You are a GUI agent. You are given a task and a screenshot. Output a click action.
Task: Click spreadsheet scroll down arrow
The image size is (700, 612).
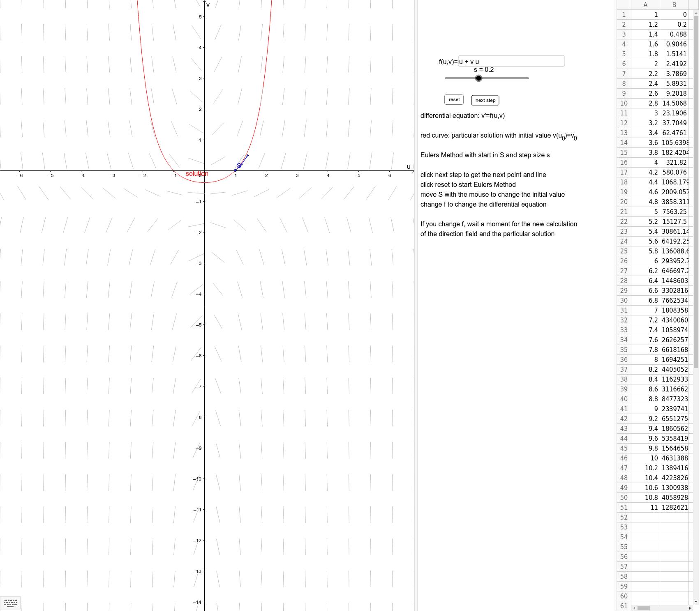(x=695, y=602)
